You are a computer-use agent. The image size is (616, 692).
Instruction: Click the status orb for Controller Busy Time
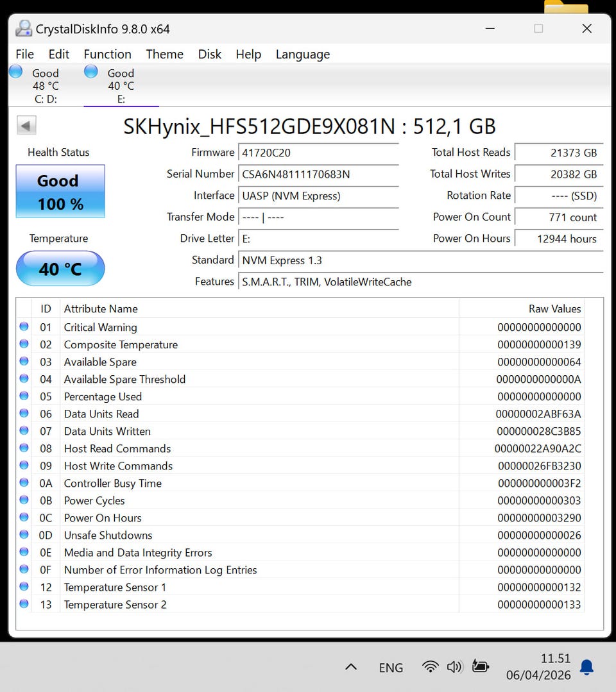click(x=24, y=482)
